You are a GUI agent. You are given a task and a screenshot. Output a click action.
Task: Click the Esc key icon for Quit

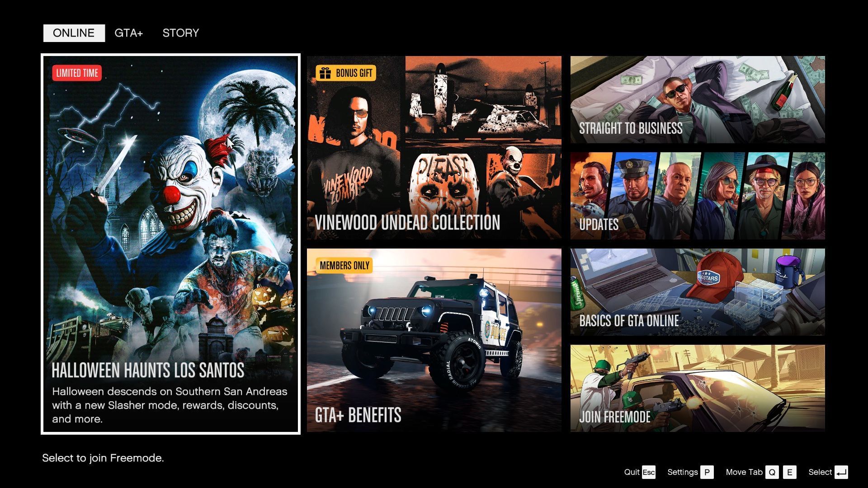point(648,472)
